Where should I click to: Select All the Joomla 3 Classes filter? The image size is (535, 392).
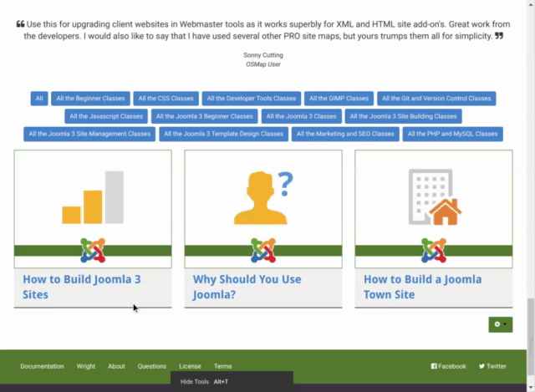coord(301,116)
